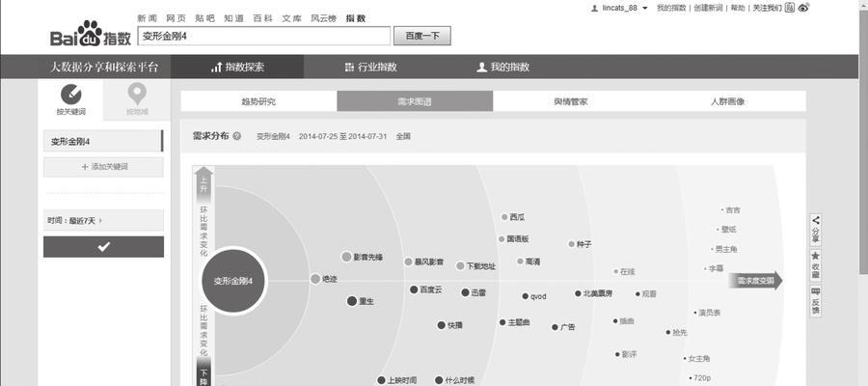This screenshot has height=386, width=868.
Task: Open the 行业指数 tab
Action: point(370,67)
